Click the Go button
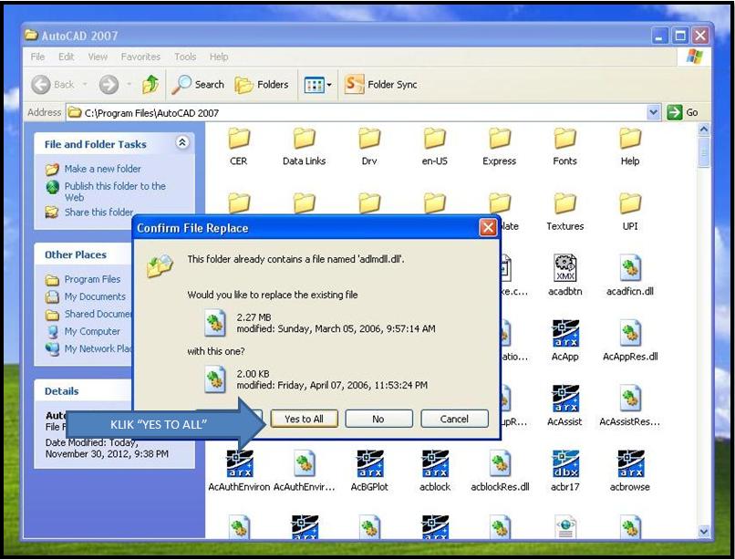 click(682, 112)
